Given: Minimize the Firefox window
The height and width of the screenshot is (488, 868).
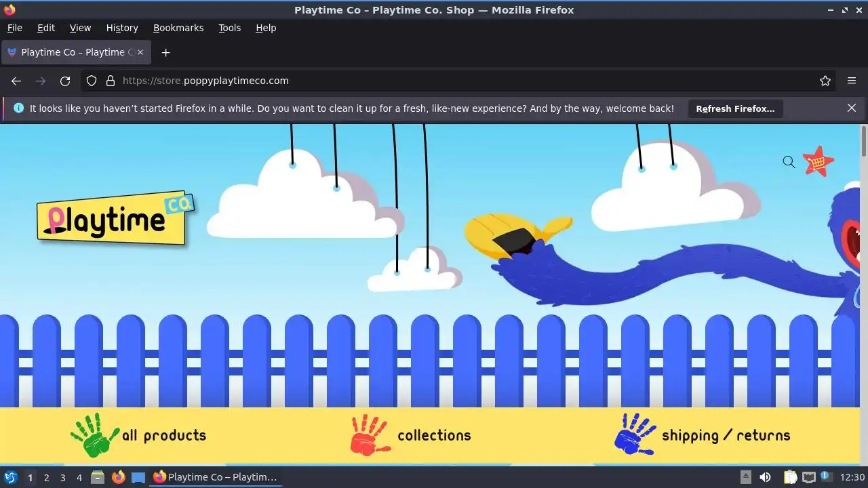Looking at the screenshot, I should [831, 10].
